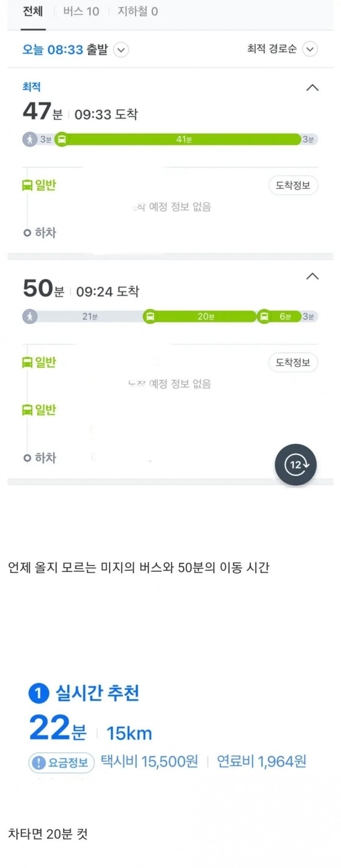Open the 최적 경로순 sort dropdown
341x868 pixels.
pos(310,49)
